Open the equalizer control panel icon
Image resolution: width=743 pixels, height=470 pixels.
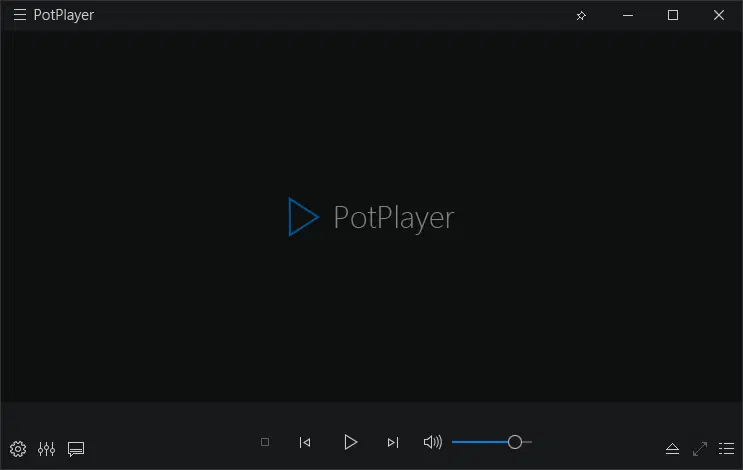click(46, 449)
